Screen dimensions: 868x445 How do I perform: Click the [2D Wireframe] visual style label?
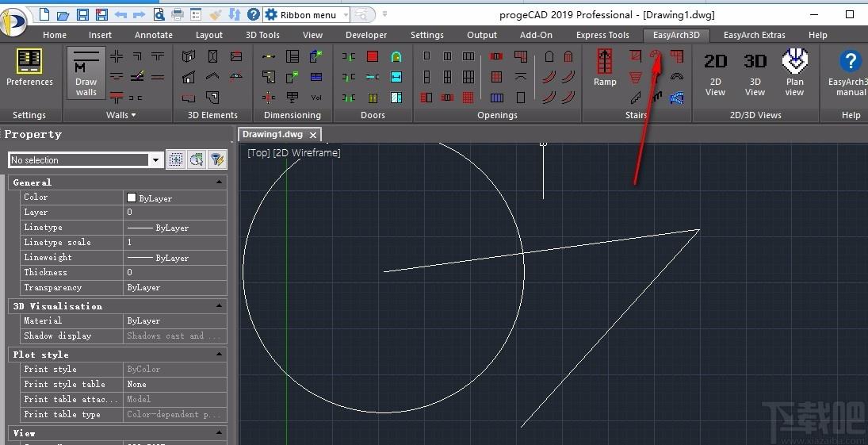pos(307,152)
